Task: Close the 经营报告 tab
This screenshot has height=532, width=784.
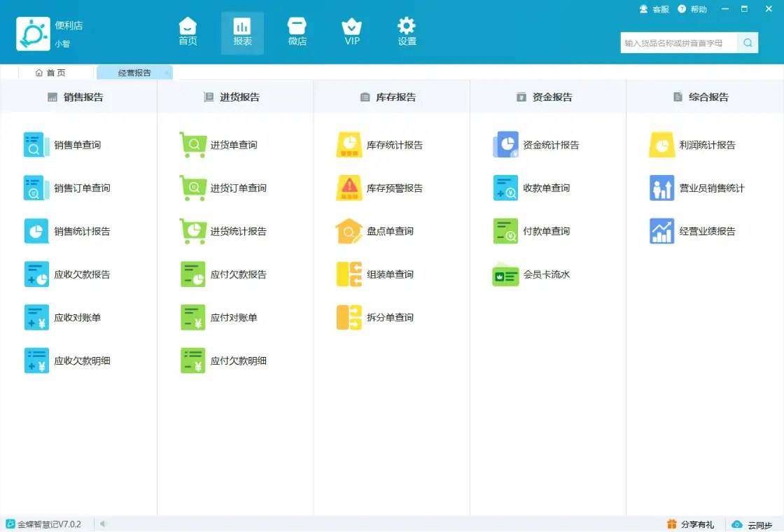Action: point(167,73)
